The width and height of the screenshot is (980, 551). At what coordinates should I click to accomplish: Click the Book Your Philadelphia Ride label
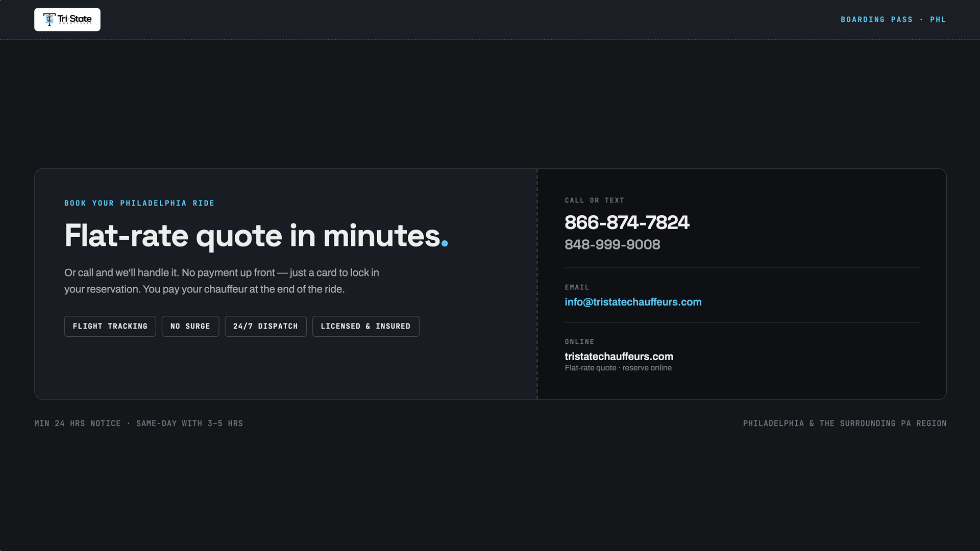[x=139, y=203]
